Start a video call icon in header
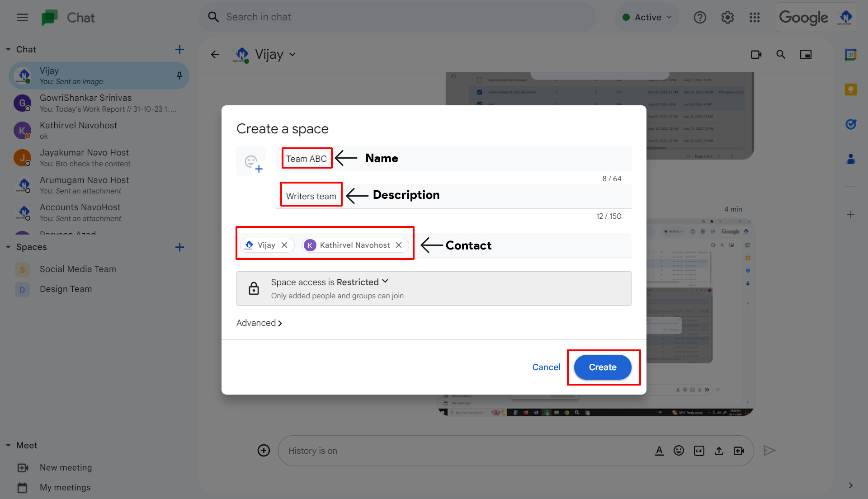 tap(756, 55)
